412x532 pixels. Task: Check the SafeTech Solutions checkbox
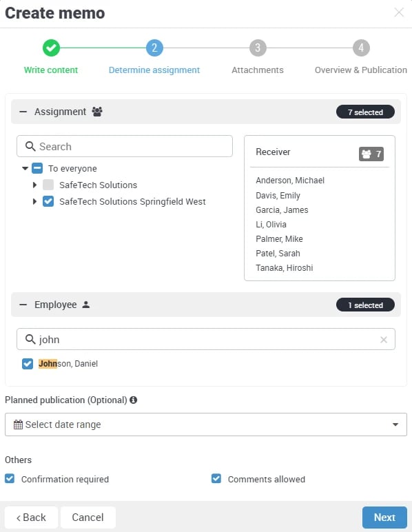click(48, 185)
